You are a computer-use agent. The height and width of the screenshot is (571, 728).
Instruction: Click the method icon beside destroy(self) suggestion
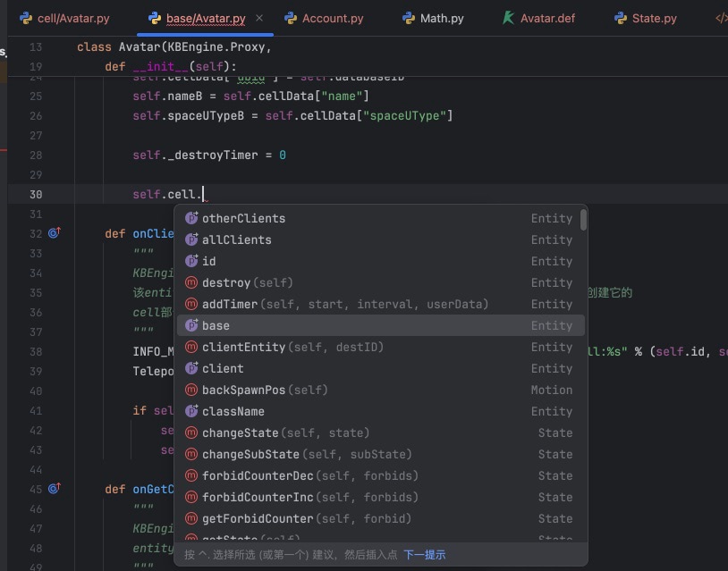tap(190, 282)
